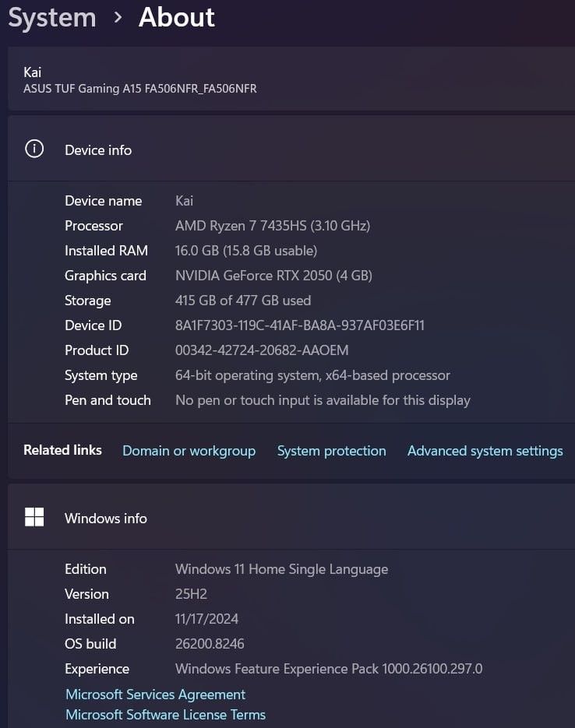Click the Experience label
The height and width of the screenshot is (728, 575).
pyautogui.click(x=97, y=669)
